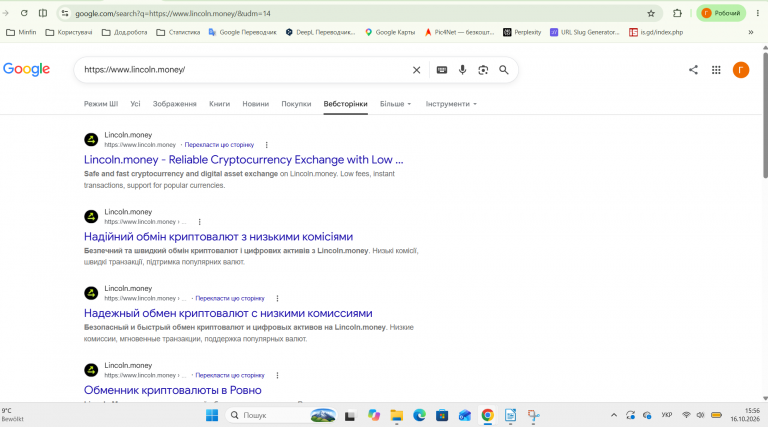Screen dimensions: 768x427
Task: Open three-dot options of Надійний обмін result
Action: click(x=199, y=222)
